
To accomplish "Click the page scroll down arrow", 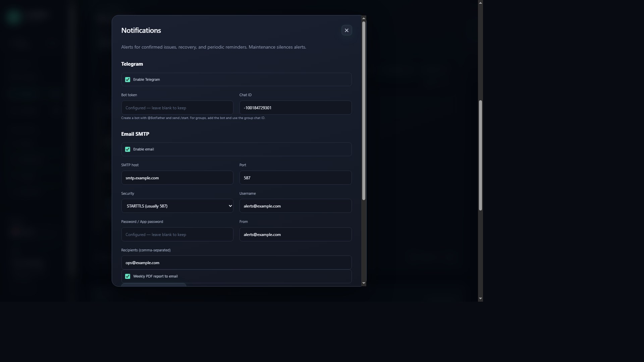I will click(x=480, y=299).
